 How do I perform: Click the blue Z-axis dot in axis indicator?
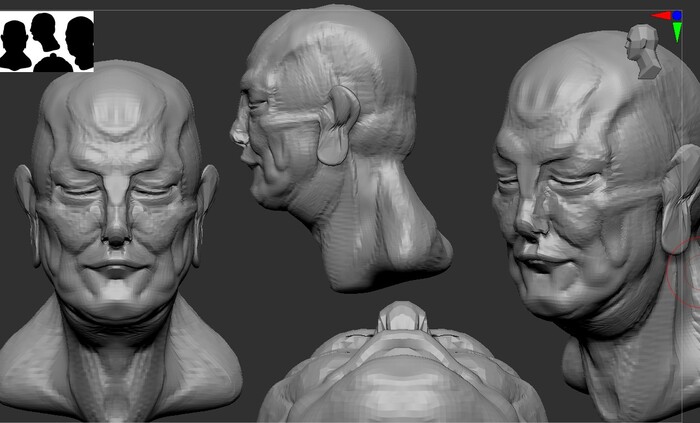click(x=677, y=16)
